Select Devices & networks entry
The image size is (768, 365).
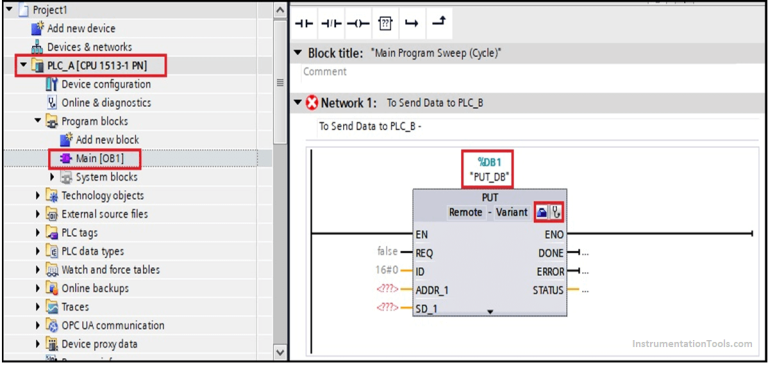click(x=89, y=47)
